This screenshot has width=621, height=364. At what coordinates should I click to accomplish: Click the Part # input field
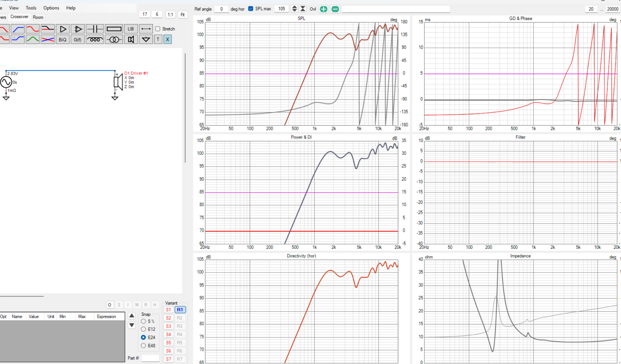[x=150, y=358]
